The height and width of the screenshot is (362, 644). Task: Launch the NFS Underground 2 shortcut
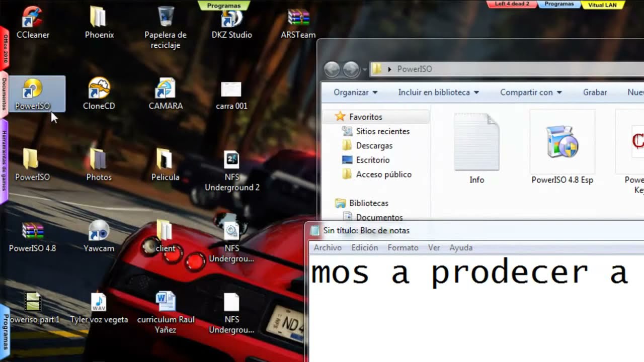(232, 171)
